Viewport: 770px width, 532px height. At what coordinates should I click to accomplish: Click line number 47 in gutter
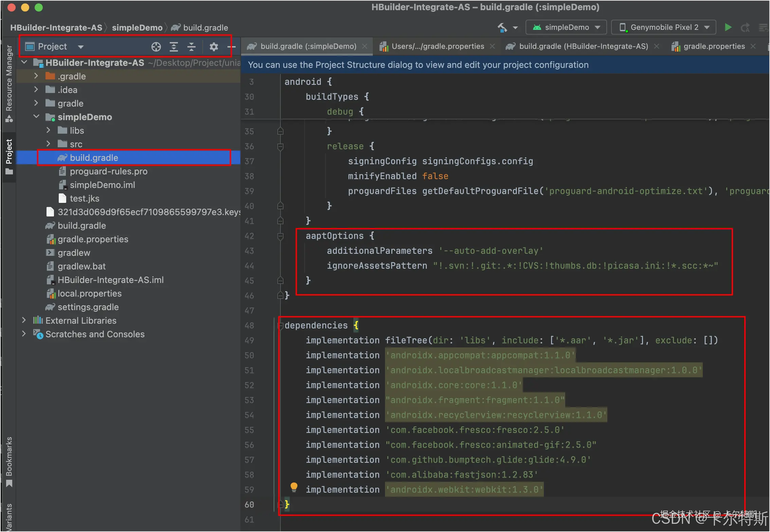click(249, 310)
